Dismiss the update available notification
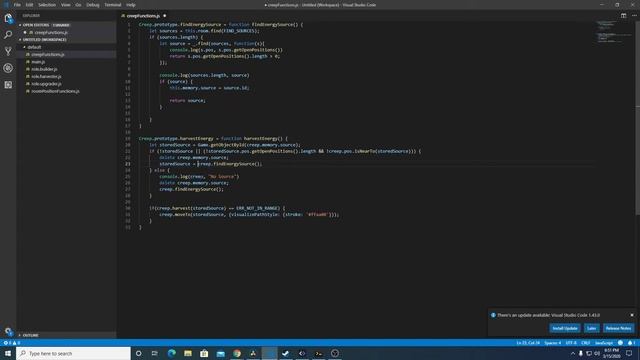 (x=632, y=315)
